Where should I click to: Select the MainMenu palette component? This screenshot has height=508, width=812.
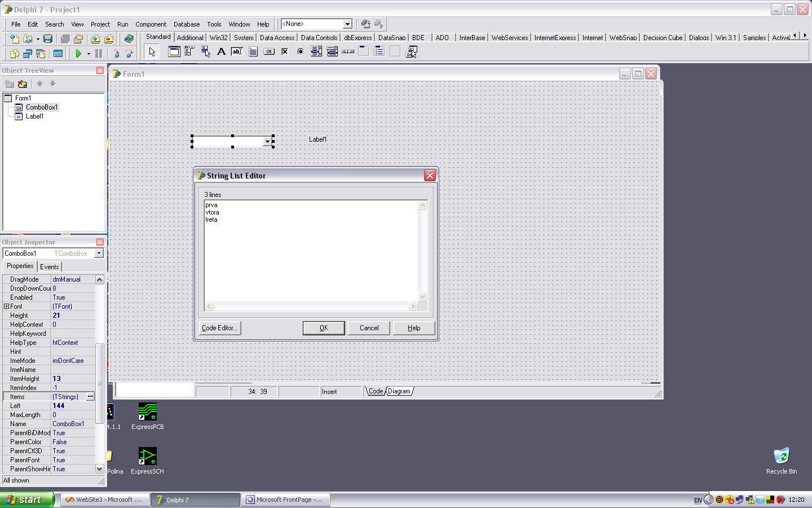[x=189, y=51]
